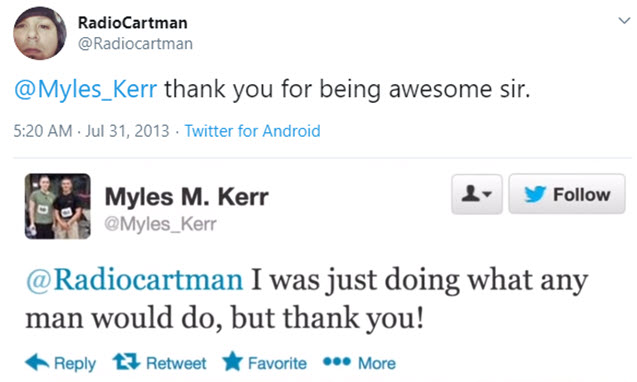The height and width of the screenshot is (382, 637).
Task: Click the Retweet text label
Action: point(176,363)
